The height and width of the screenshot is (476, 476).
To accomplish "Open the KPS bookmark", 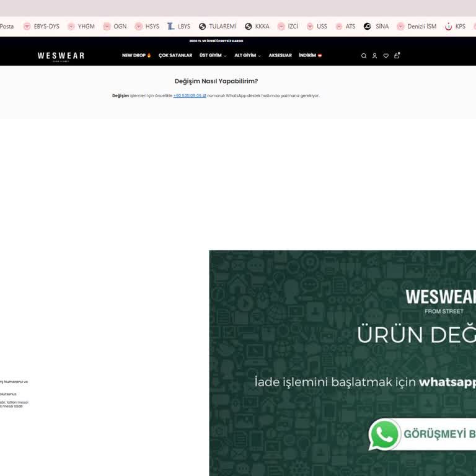I will point(455,27).
